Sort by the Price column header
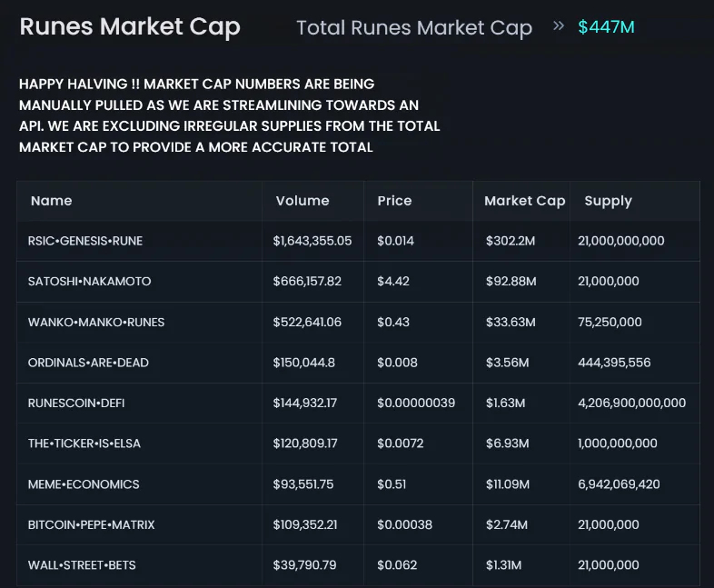Viewport: 714px width, 588px height. click(x=394, y=201)
